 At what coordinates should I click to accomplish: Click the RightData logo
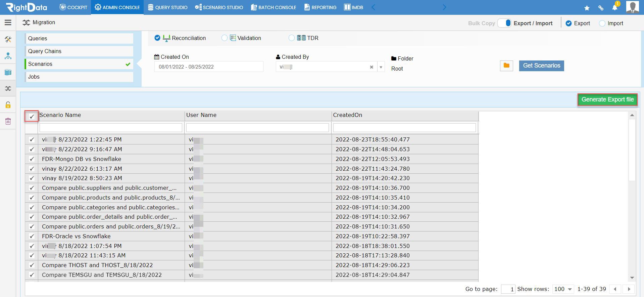(x=27, y=7)
